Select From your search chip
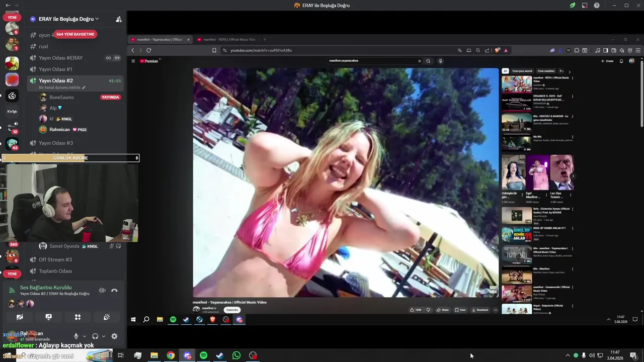Viewport: 644px width, 362px height. 522,71
